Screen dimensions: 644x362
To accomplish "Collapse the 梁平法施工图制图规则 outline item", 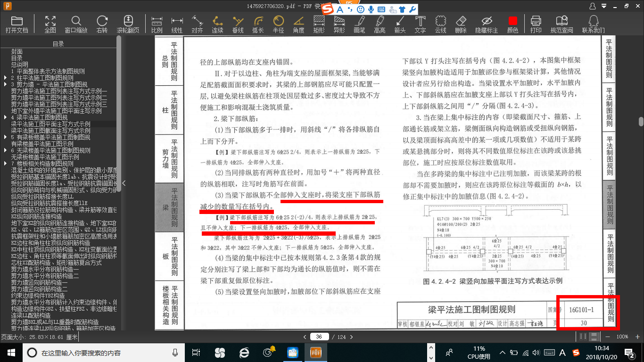I will [x=5, y=117].
